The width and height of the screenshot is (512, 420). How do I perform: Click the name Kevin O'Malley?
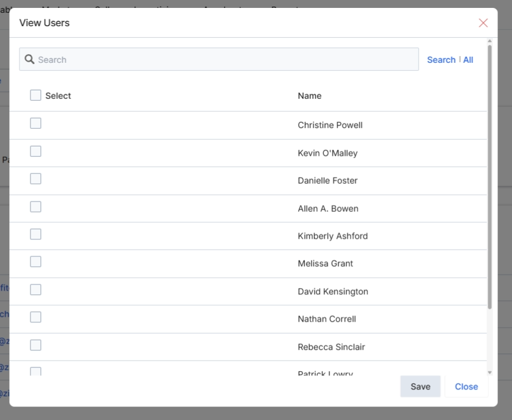327,153
